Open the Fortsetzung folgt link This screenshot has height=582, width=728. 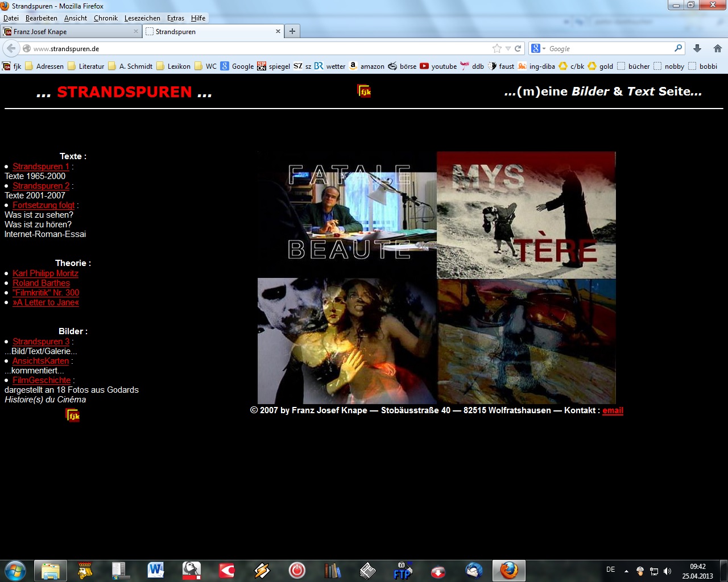44,205
